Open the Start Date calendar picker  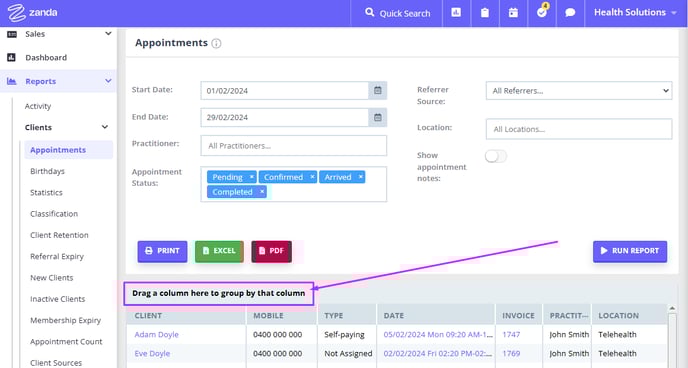click(378, 91)
